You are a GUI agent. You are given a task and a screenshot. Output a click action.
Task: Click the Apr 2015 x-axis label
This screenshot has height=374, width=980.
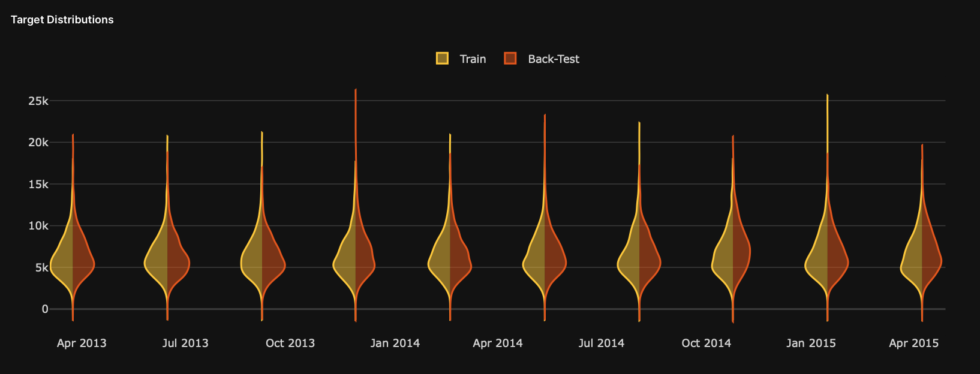click(x=913, y=343)
